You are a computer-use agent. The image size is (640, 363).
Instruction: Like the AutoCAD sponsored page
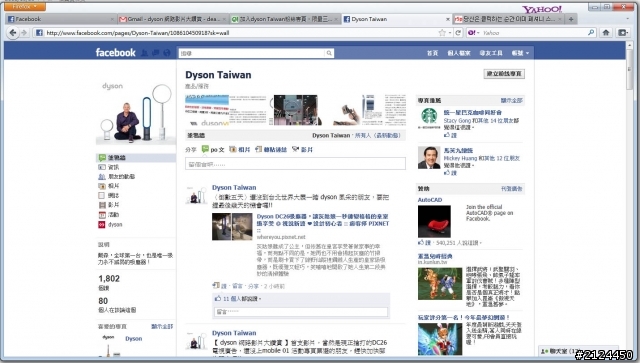424,243
